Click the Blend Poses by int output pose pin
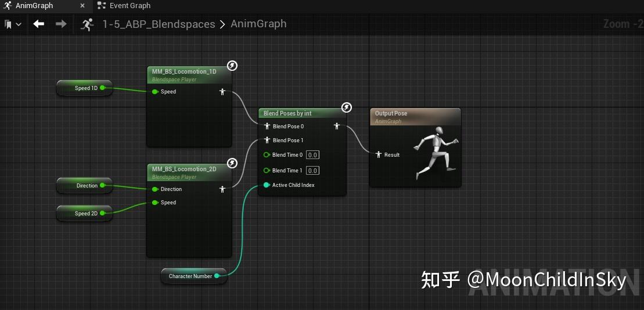 click(x=337, y=127)
